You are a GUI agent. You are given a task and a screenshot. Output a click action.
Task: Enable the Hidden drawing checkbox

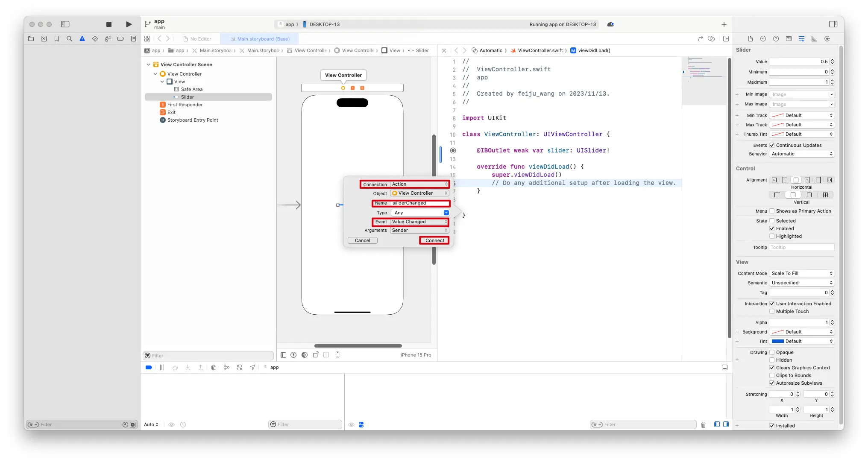coord(772,360)
